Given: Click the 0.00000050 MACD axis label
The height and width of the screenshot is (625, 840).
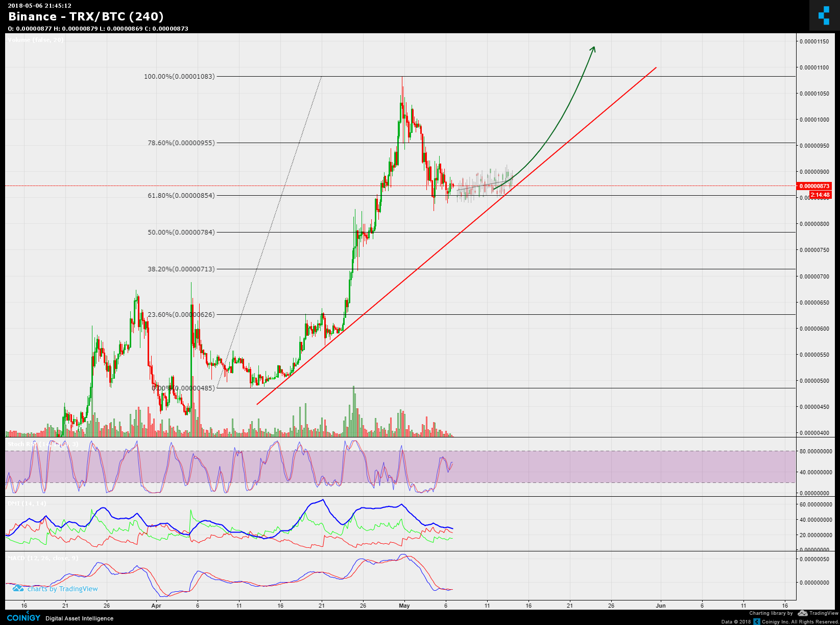Looking at the screenshot, I should (x=814, y=559).
